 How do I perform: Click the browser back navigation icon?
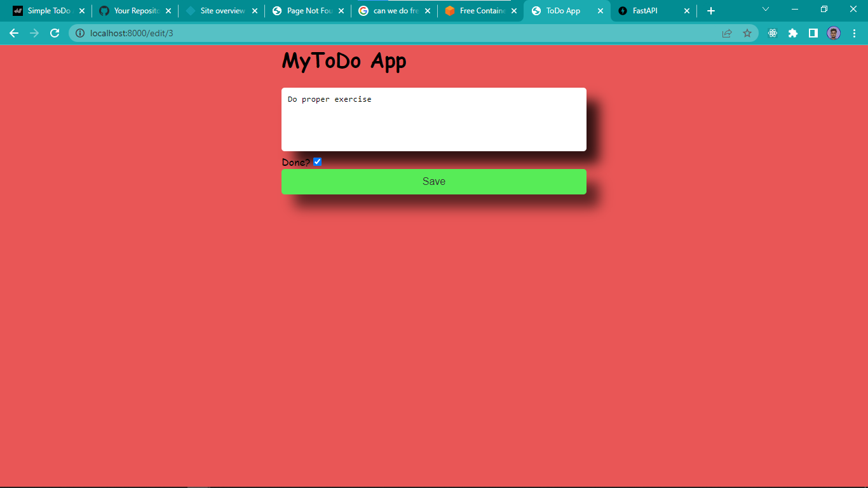pos(13,32)
